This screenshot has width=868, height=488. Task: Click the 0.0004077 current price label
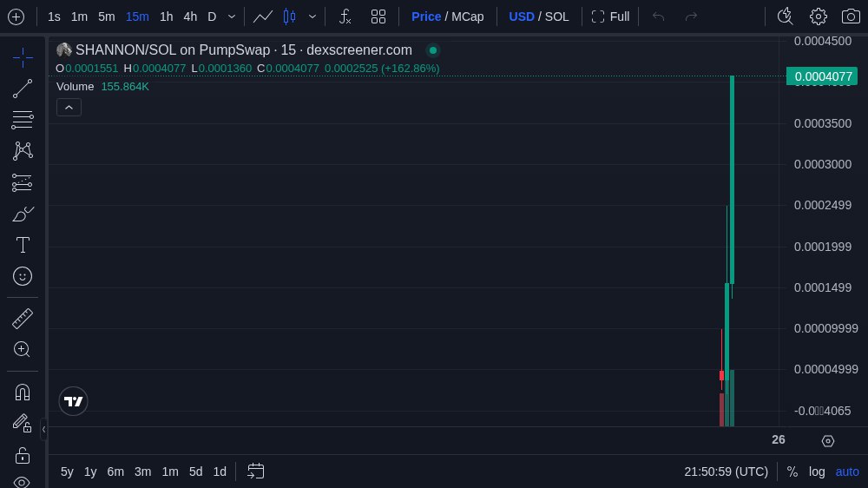click(x=821, y=76)
